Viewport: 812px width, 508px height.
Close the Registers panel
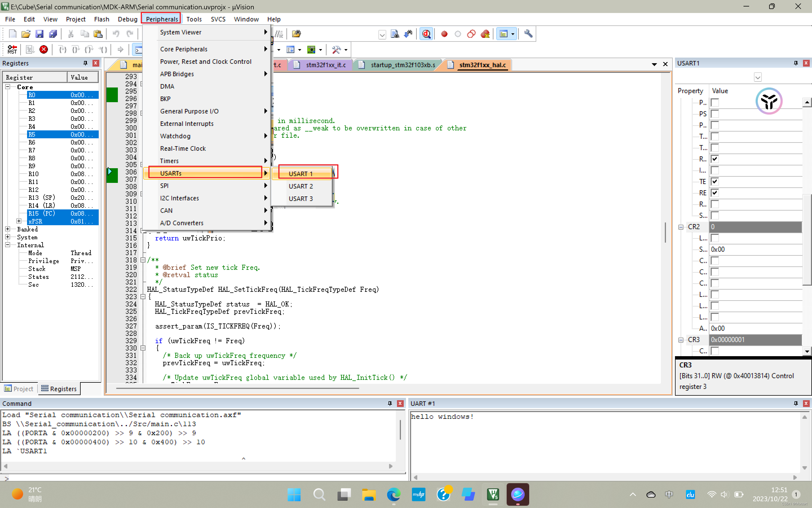[96, 63]
